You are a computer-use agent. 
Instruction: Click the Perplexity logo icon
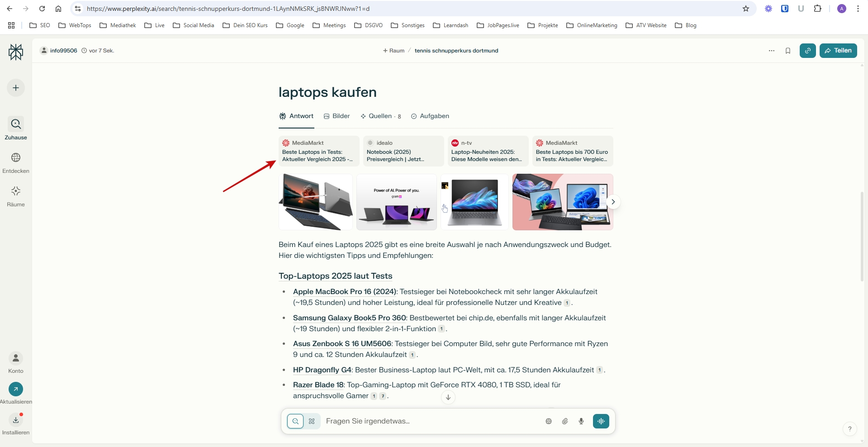point(16,52)
